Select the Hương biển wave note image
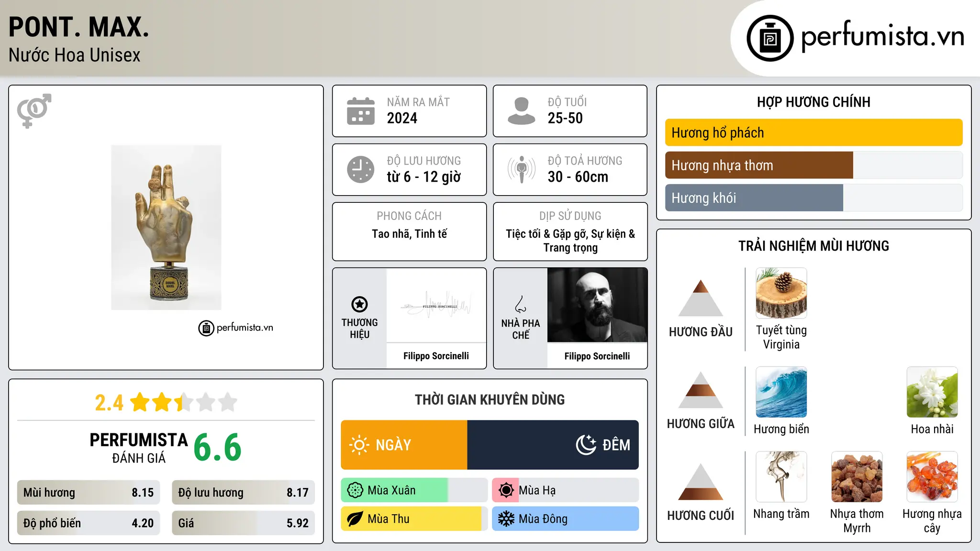The image size is (980, 551). (x=781, y=392)
